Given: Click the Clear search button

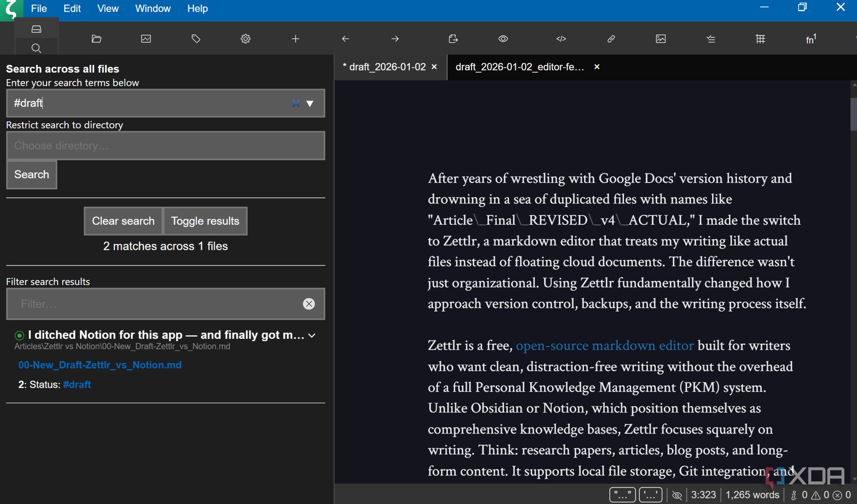Looking at the screenshot, I should tap(123, 221).
